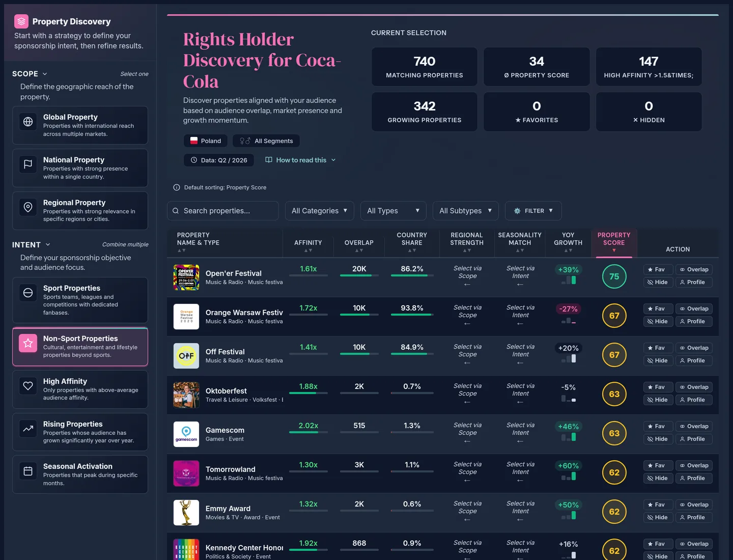The width and height of the screenshot is (733, 560).
Task: Open the All Subtypes dropdown
Action: pos(466,211)
